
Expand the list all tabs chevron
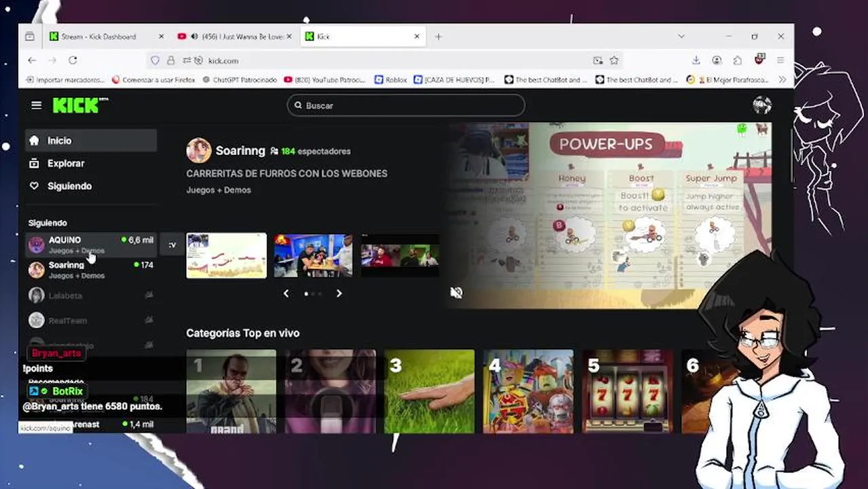point(681,37)
